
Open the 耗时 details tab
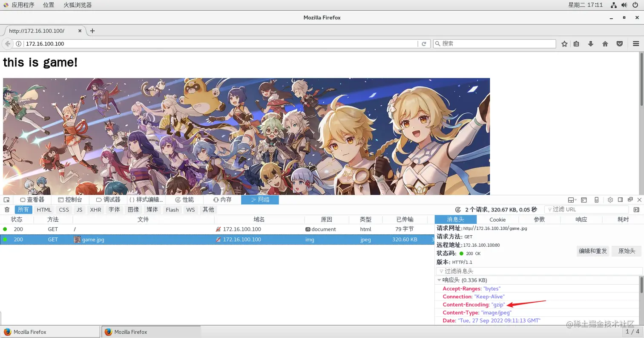click(623, 220)
